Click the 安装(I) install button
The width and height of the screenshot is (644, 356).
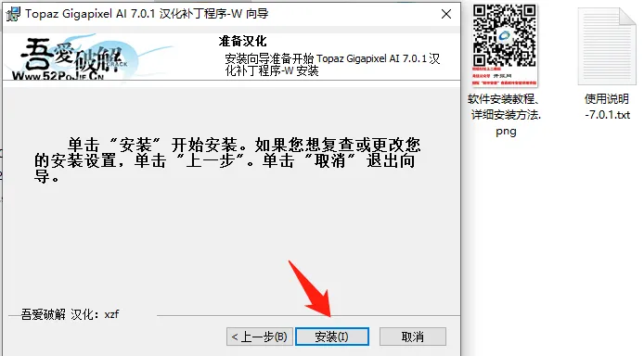(332, 337)
